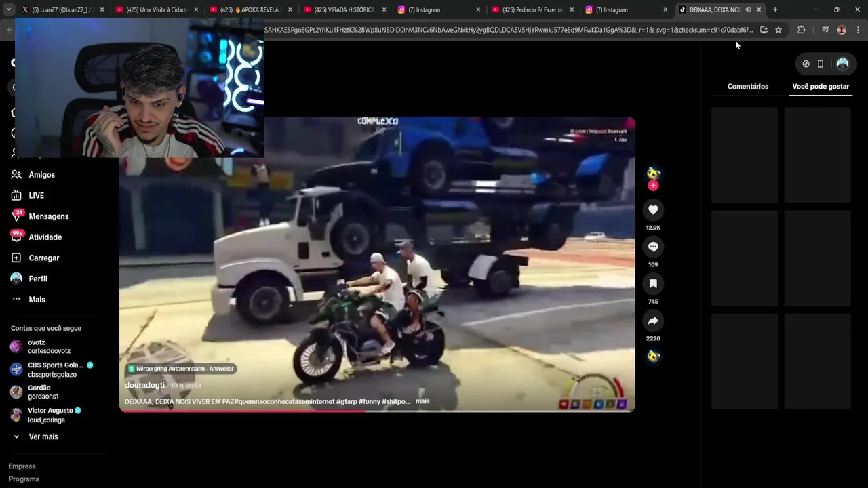This screenshot has height=488, width=868.
Task: Open the tab search dropdown arrow
Action: (x=8, y=9)
